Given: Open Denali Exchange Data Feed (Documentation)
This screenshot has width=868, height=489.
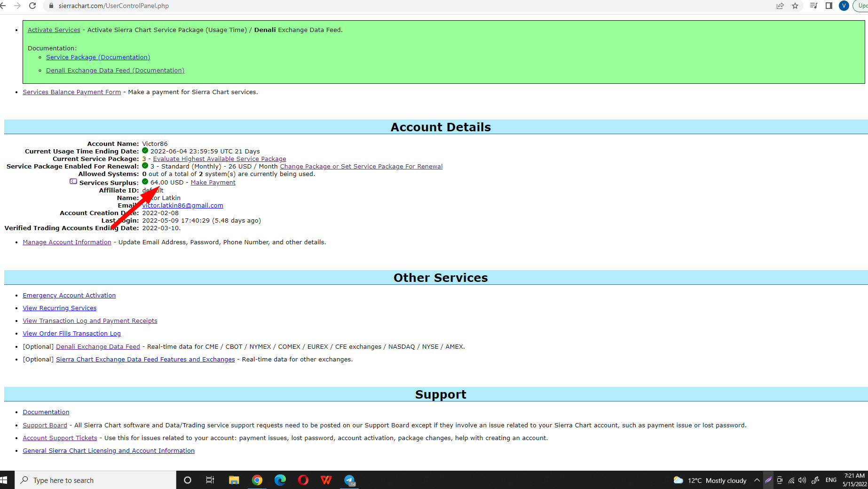Looking at the screenshot, I should coord(115,70).
